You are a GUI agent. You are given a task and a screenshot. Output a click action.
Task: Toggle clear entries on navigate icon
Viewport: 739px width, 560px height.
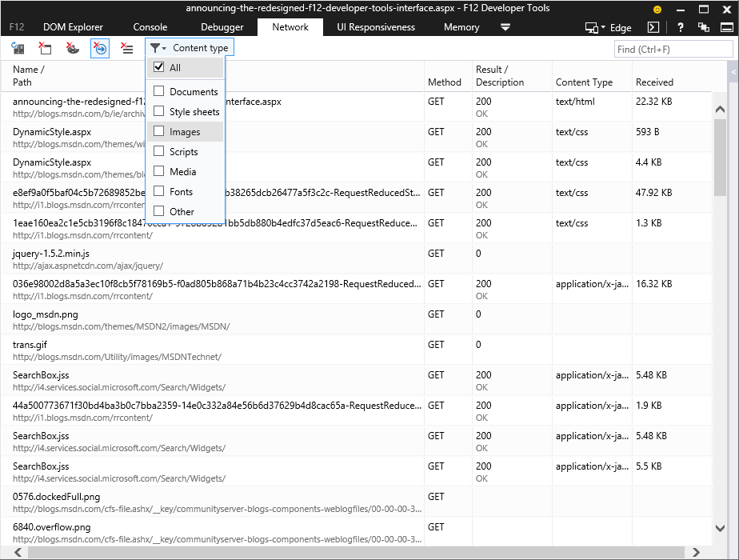coord(100,48)
